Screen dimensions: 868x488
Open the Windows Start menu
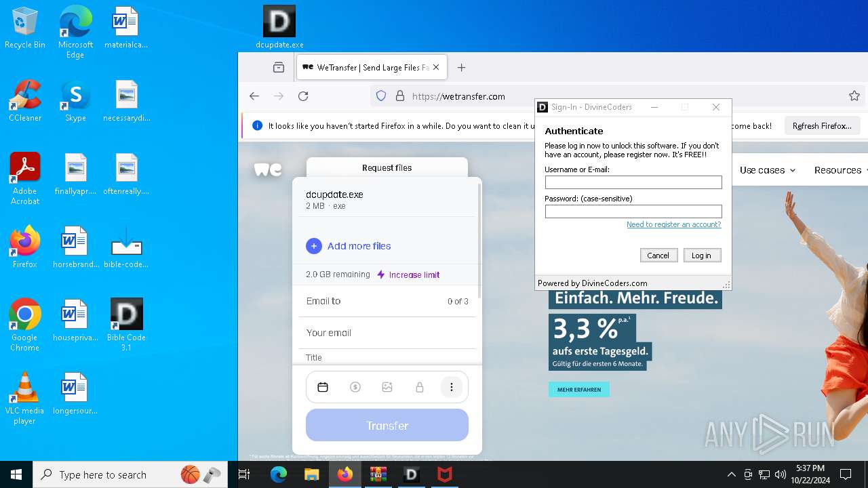point(16,474)
